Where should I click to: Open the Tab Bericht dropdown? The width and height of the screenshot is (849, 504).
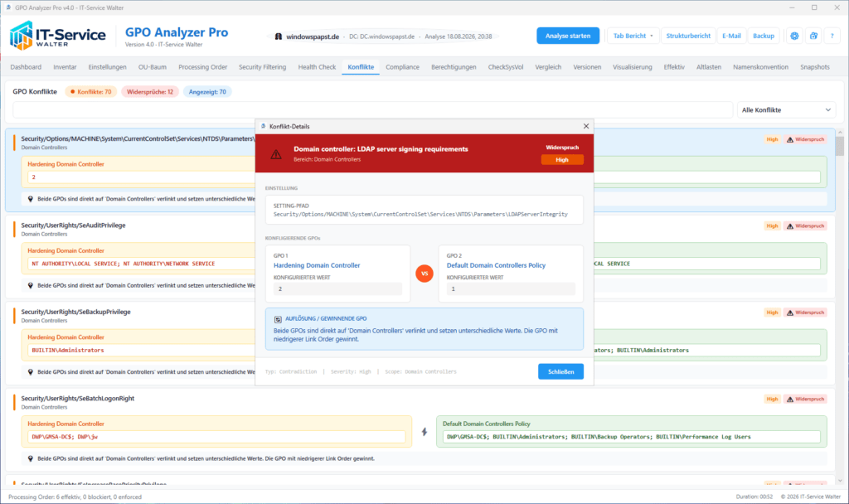633,36
